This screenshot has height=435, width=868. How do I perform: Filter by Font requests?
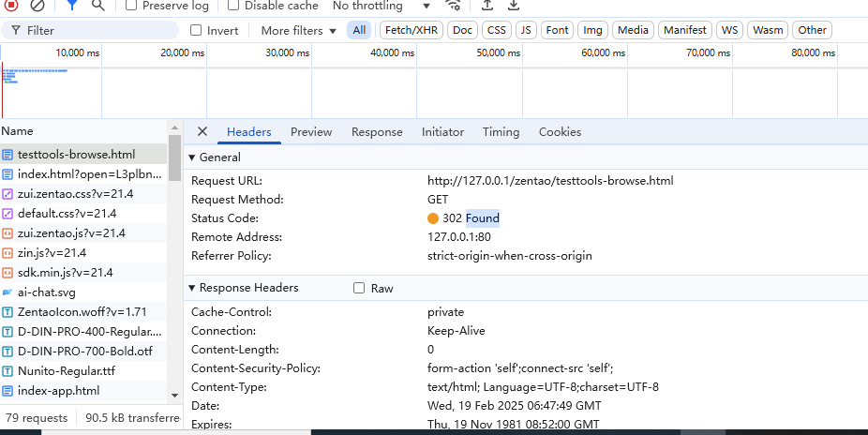click(557, 30)
